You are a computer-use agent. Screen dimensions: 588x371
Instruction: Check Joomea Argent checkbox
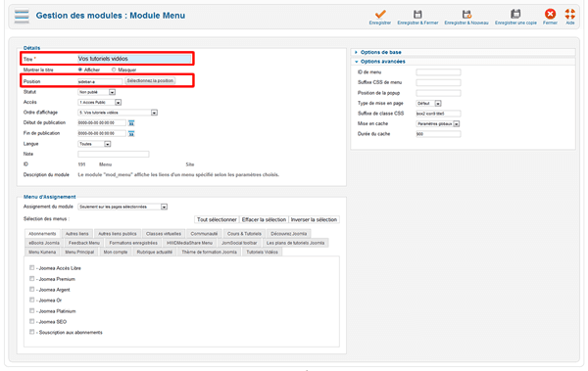pyautogui.click(x=32, y=289)
